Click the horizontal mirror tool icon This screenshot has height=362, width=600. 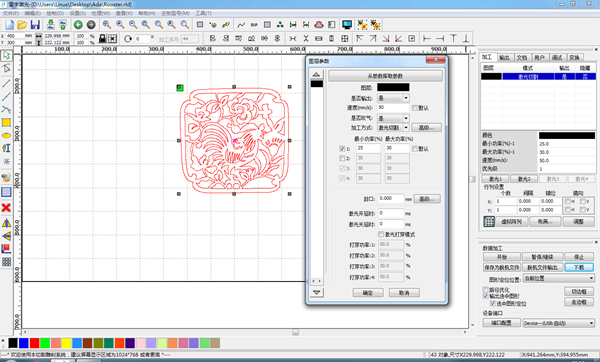(x=6, y=223)
